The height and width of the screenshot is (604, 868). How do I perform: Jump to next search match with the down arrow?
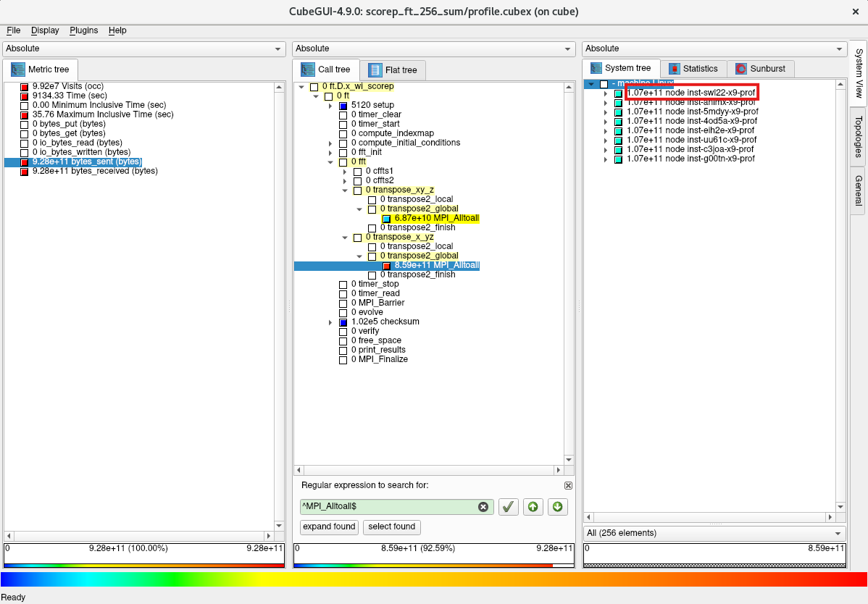point(557,507)
